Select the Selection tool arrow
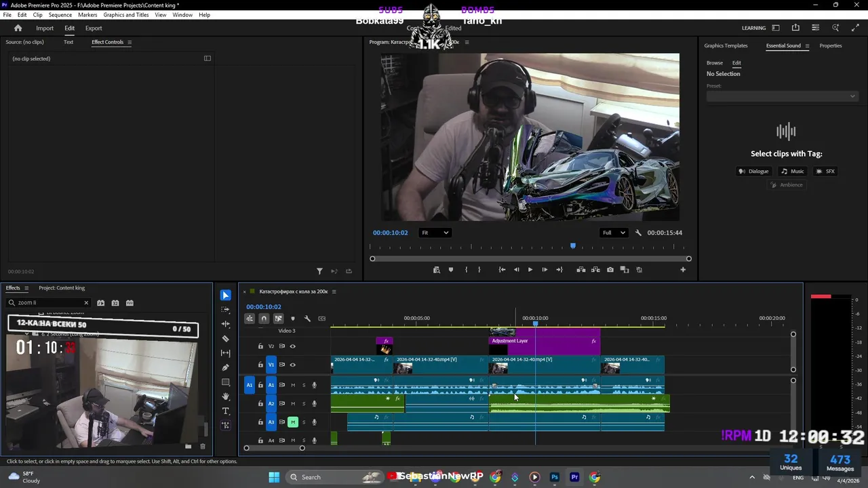868x488 pixels. point(226,296)
